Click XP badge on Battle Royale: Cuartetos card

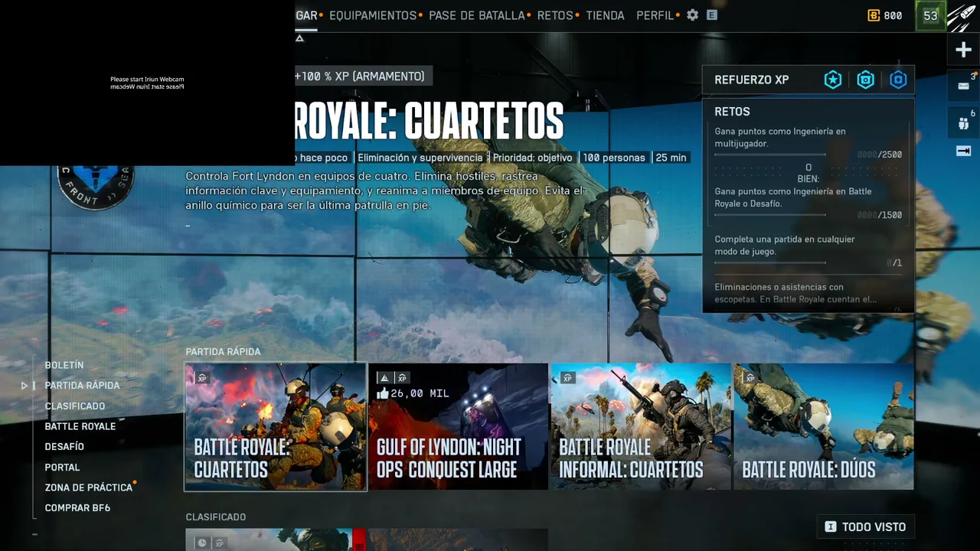202,377
